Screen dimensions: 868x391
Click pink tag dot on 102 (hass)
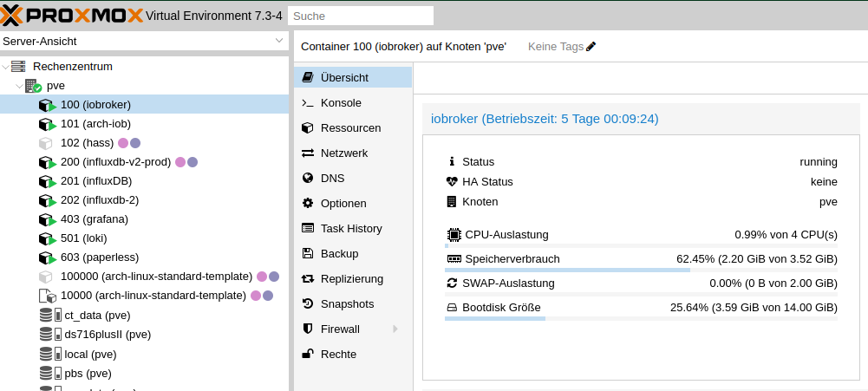tap(123, 143)
